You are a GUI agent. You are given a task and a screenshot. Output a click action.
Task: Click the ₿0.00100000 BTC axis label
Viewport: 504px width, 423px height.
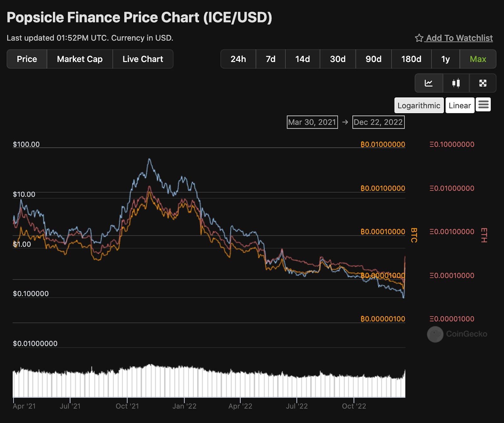pos(383,188)
